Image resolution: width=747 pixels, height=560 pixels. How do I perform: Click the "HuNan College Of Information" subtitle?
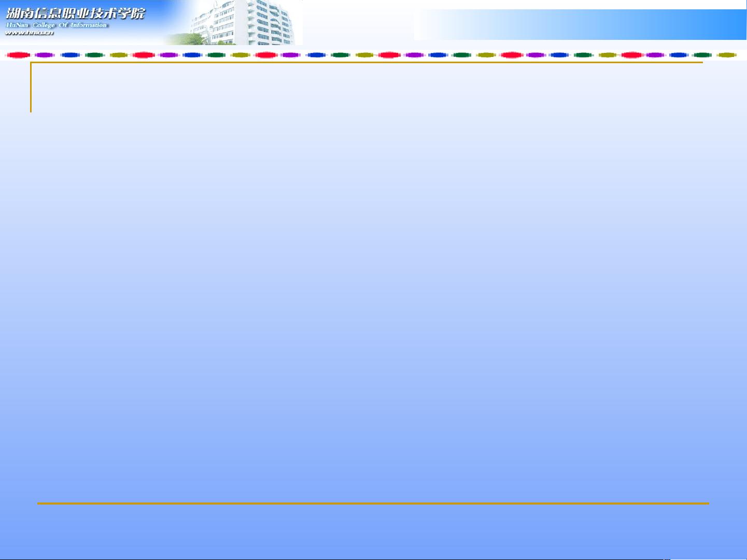tap(57, 25)
